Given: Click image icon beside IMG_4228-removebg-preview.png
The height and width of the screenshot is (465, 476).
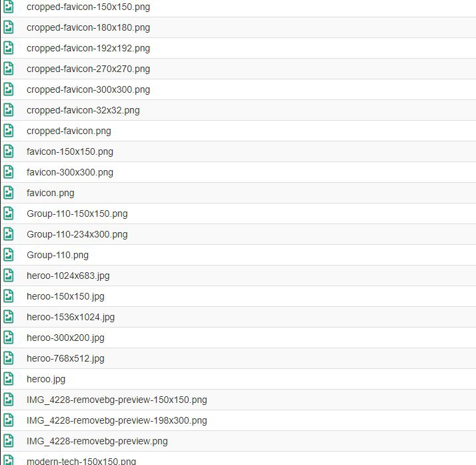Looking at the screenshot, I should point(9,440).
